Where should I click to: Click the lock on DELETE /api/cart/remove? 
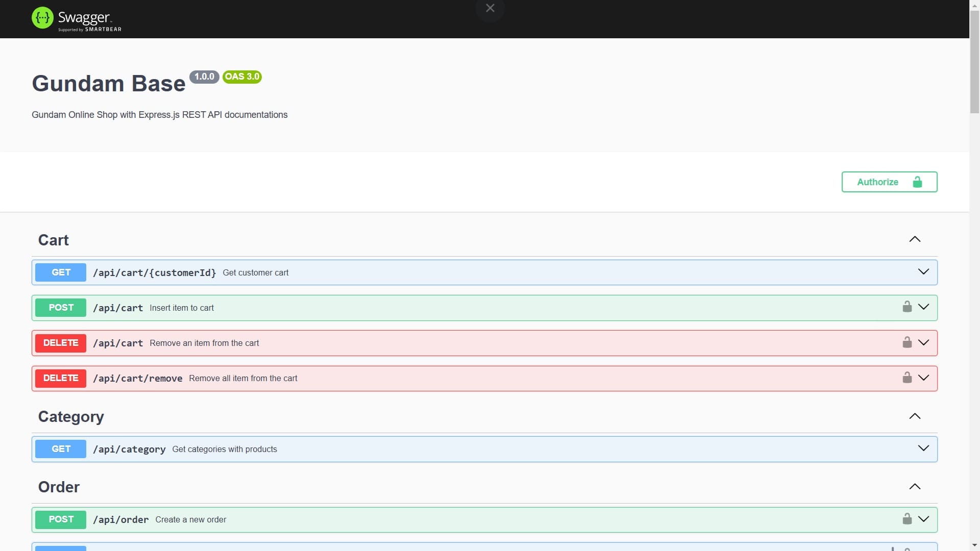[907, 378]
